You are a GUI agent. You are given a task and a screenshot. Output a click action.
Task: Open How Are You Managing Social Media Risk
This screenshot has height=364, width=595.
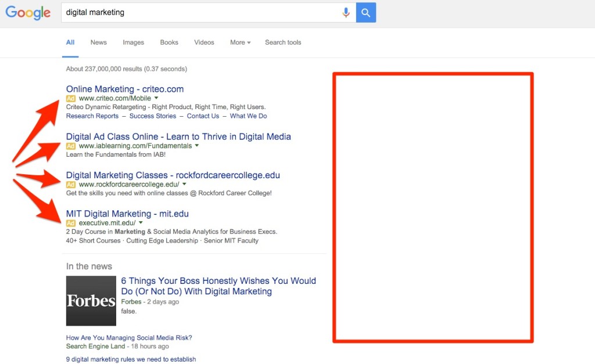pos(129,338)
